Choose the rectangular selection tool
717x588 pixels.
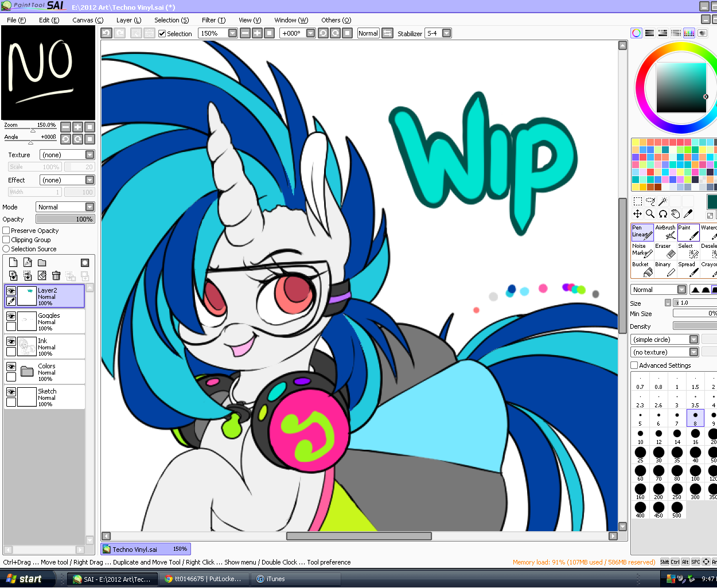[637, 201]
